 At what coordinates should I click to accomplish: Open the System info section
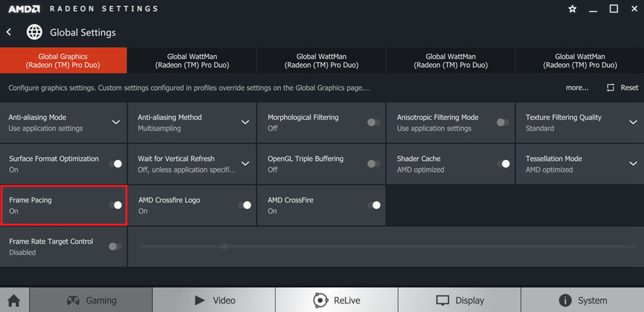click(582, 301)
